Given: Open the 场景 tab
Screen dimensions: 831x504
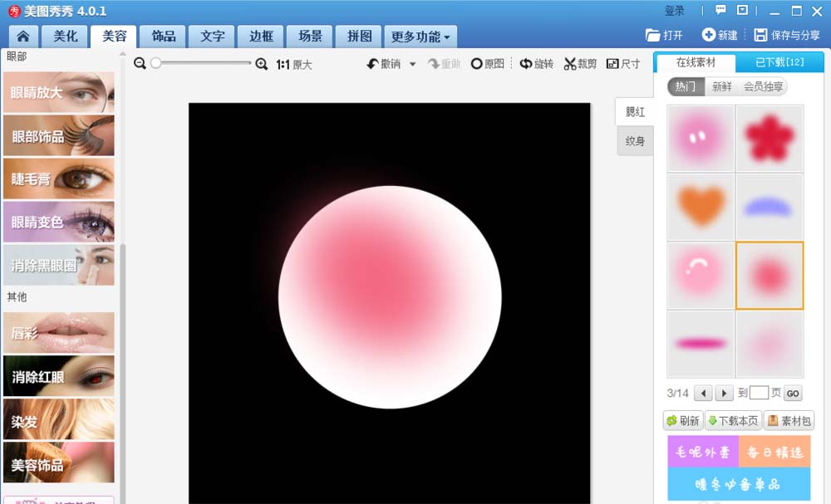Looking at the screenshot, I should (x=310, y=37).
